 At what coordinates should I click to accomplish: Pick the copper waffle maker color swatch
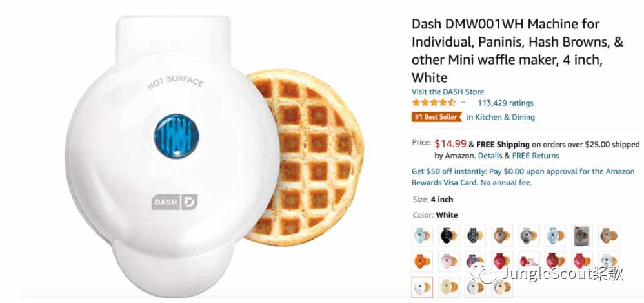pyautogui.click(x=502, y=236)
